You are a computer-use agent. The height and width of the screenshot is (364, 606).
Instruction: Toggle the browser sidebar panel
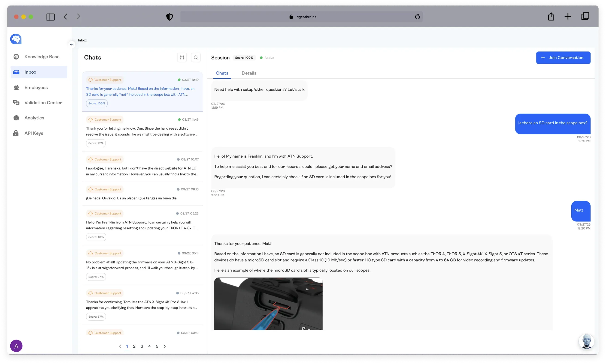pos(50,17)
